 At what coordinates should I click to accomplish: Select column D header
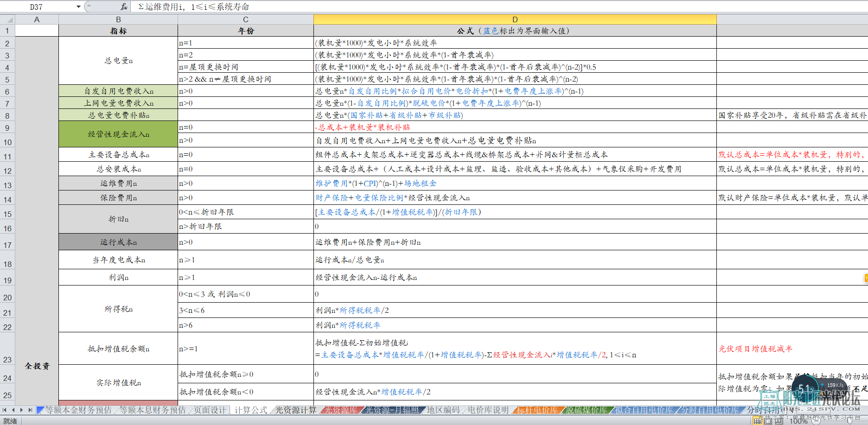pyautogui.click(x=515, y=19)
